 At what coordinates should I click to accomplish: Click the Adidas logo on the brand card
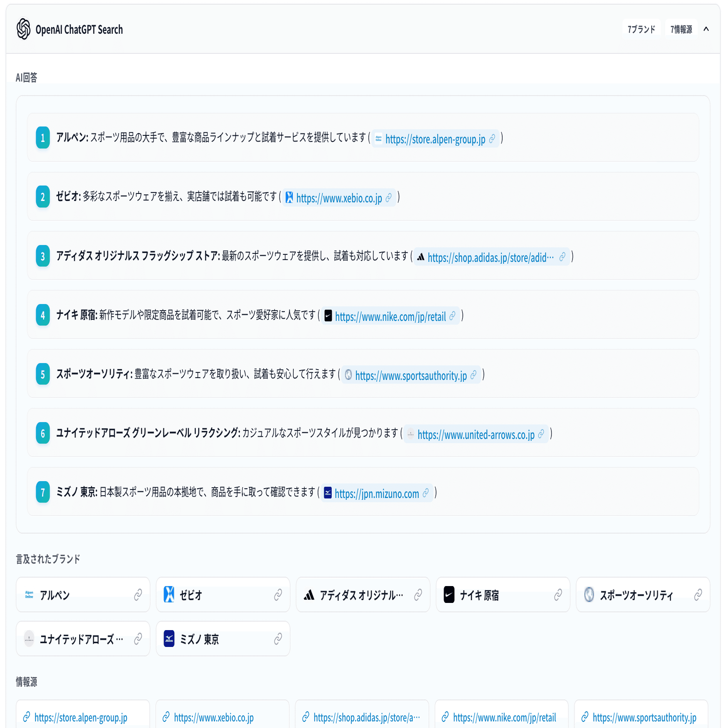[309, 595]
